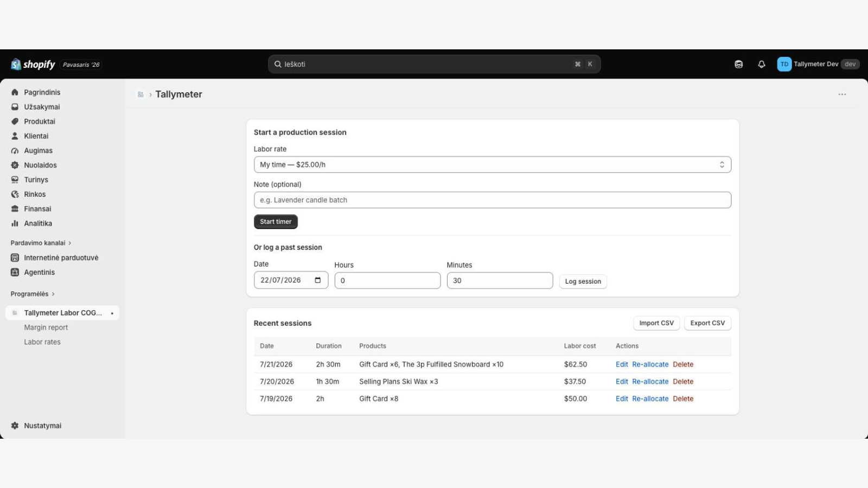Click the "1h 30m" duration cell
This screenshot has height=488, width=868.
328,382
